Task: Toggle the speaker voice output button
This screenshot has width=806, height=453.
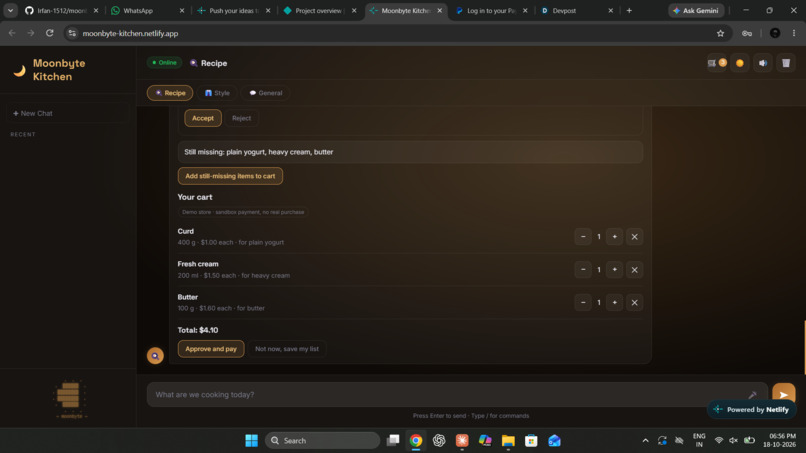Action: [x=763, y=63]
